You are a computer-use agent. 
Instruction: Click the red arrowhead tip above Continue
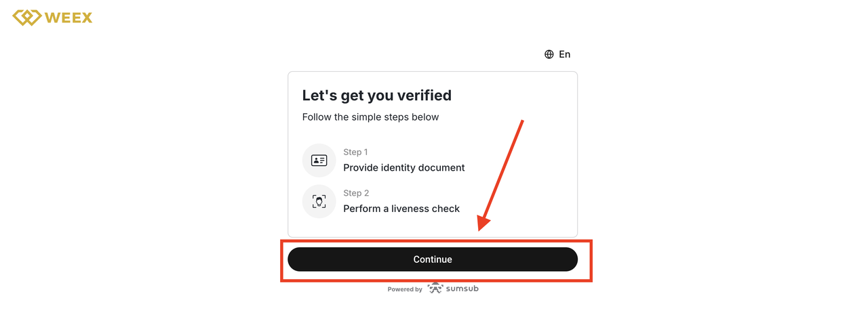coord(482,228)
